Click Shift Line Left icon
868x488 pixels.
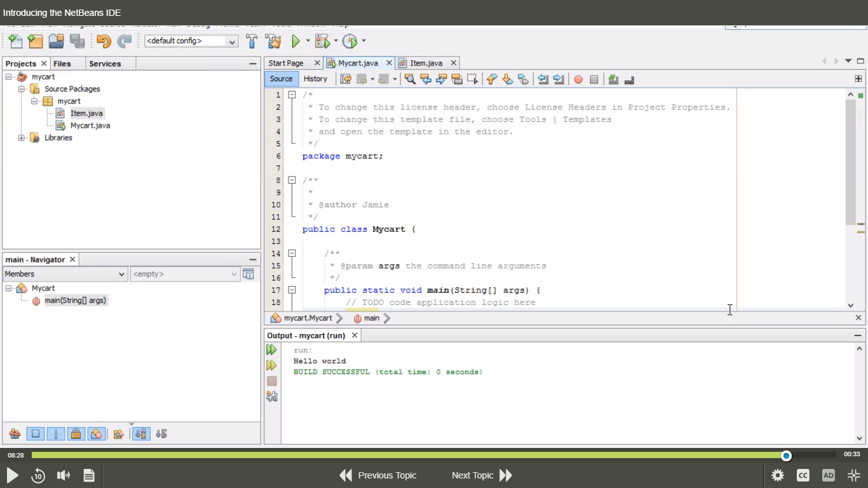tap(543, 79)
